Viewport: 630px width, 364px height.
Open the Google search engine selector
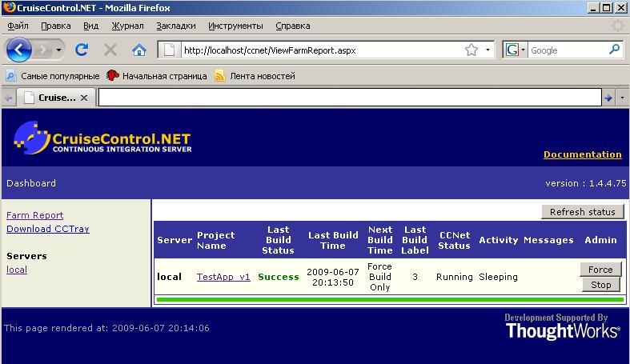515,50
